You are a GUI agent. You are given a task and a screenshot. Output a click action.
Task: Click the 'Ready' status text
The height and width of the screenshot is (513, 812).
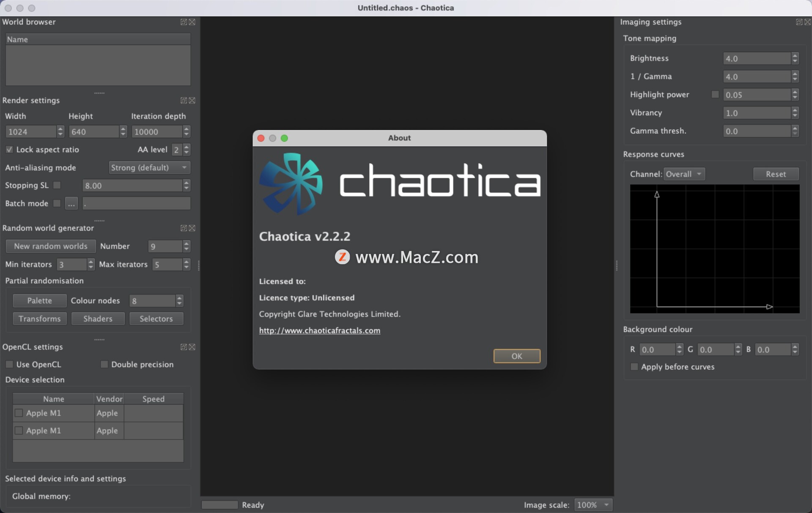[x=253, y=505]
